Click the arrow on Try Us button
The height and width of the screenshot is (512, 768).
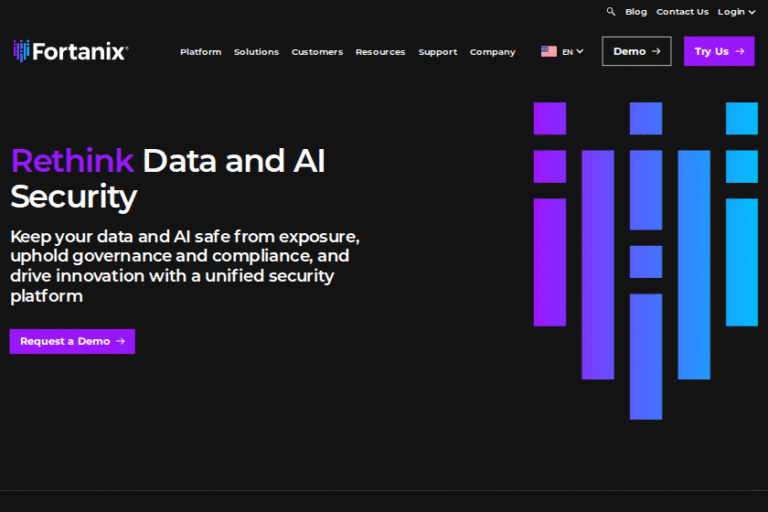coord(740,51)
